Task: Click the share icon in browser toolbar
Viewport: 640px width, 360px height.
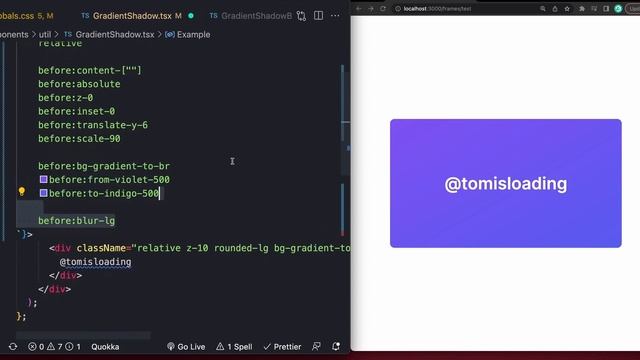Action: click(555, 9)
